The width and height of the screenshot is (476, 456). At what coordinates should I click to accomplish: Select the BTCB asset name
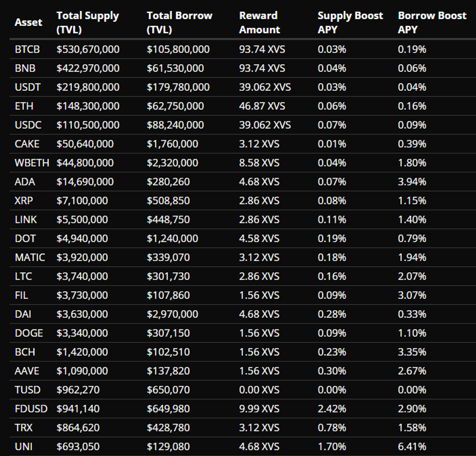pyautogui.click(x=27, y=49)
